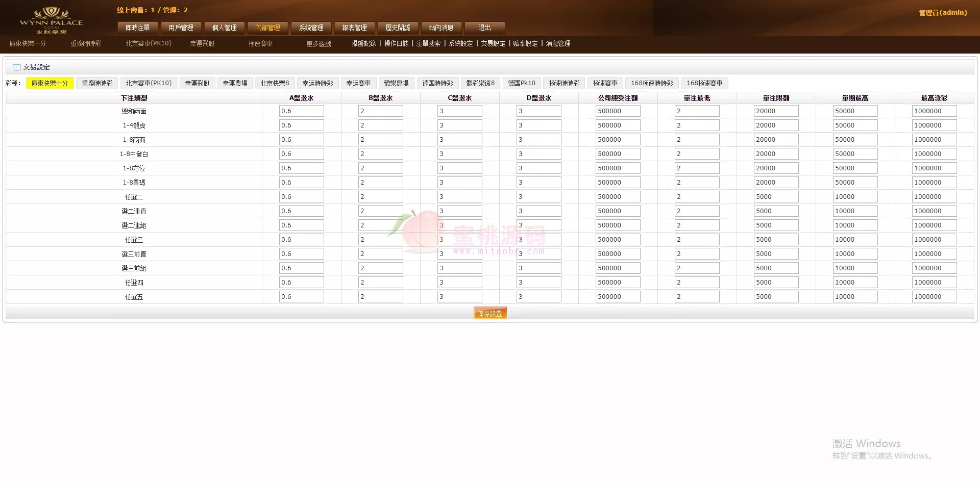Open 幸運飛艇 in the game navigation bar
Image resolution: width=980 pixels, height=486 pixels.
click(x=202, y=44)
